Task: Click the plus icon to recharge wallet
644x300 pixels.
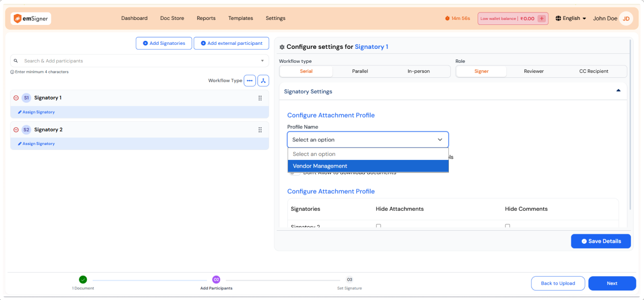Action: [x=542, y=18]
